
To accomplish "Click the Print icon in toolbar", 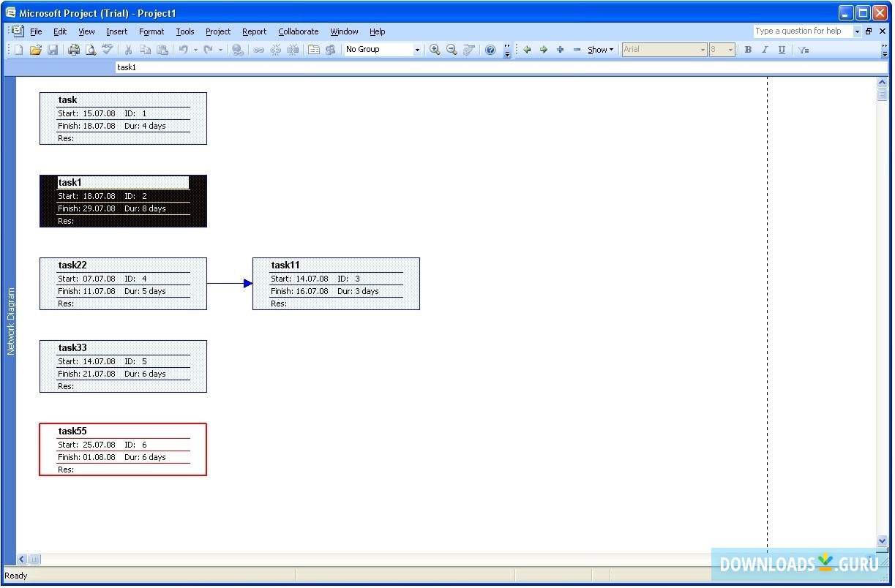I will coord(74,50).
